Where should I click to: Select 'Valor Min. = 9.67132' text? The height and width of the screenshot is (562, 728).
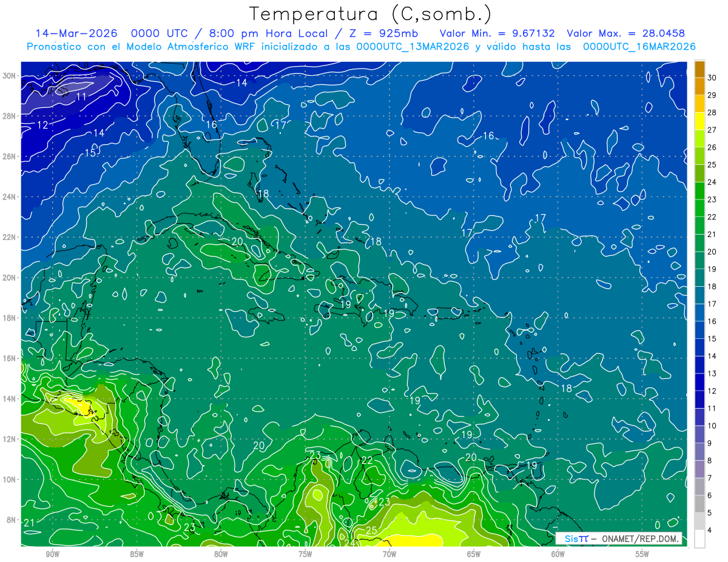pos(497,33)
